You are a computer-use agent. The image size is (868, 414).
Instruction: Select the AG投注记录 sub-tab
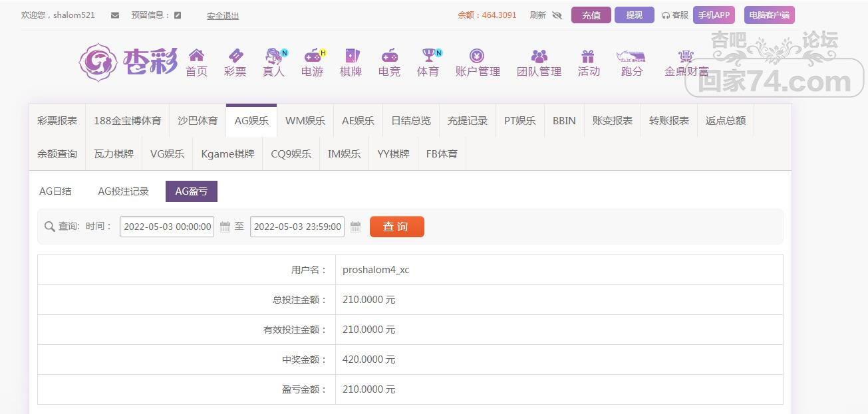[x=123, y=191]
